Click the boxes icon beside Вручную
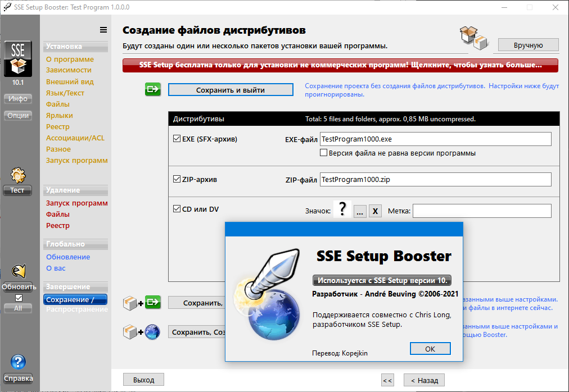 [x=475, y=38]
